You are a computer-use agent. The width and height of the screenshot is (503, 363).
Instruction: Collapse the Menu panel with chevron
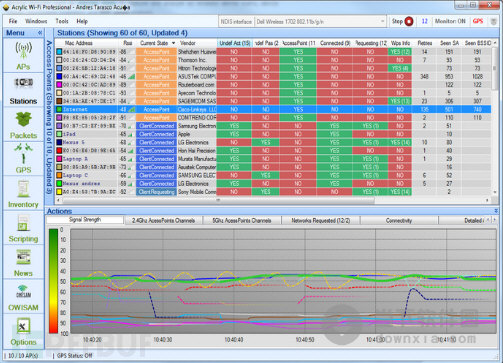pyautogui.click(x=40, y=33)
